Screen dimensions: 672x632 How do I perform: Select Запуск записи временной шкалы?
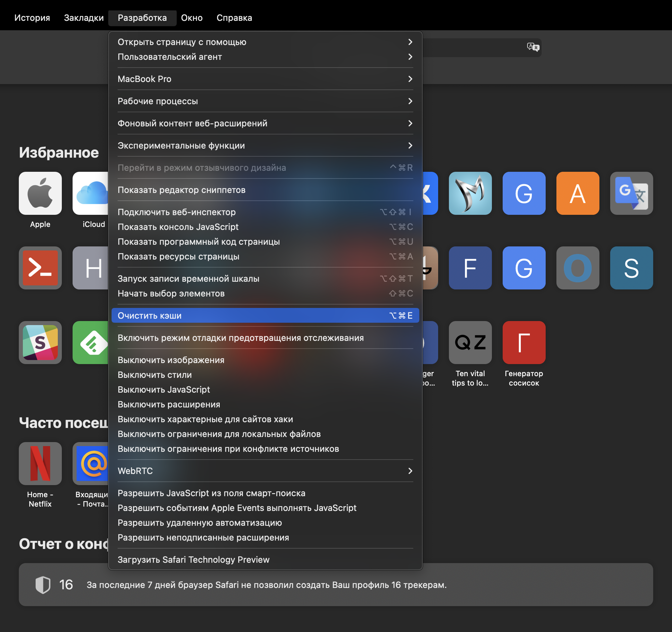[265, 279]
